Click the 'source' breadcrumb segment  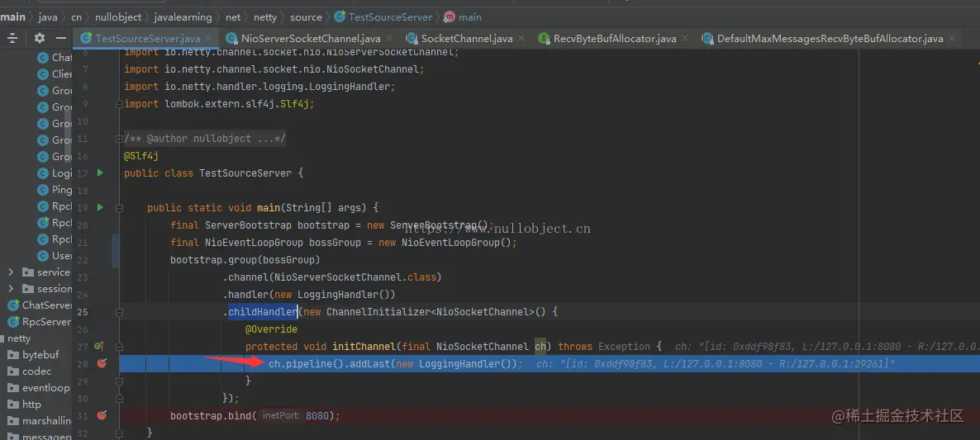tap(307, 17)
